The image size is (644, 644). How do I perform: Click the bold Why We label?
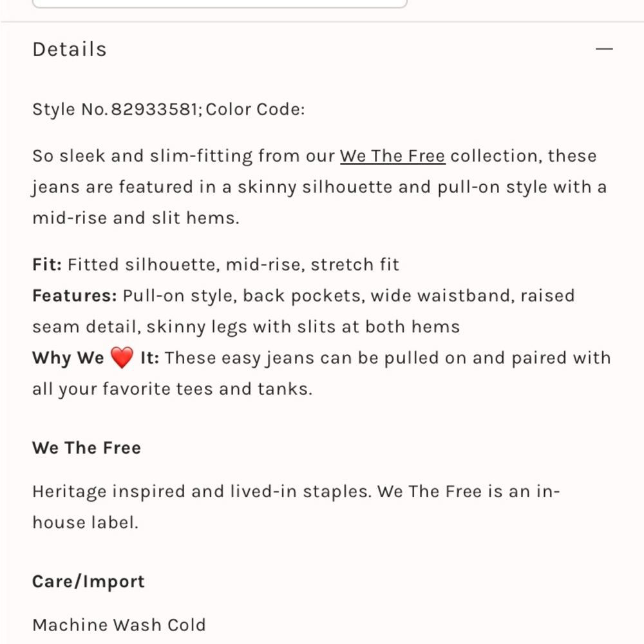68,357
